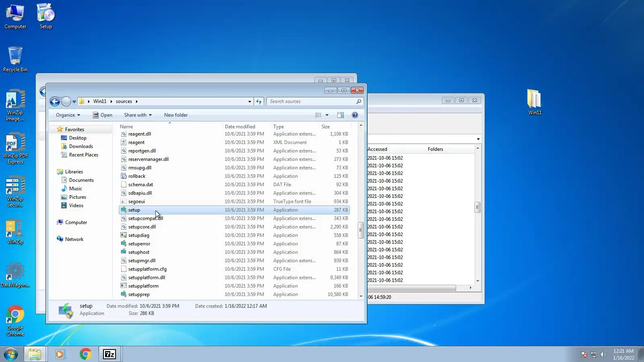This screenshot has height=362, width=644.
Task: Click the taskbar clock
Action: (623, 354)
